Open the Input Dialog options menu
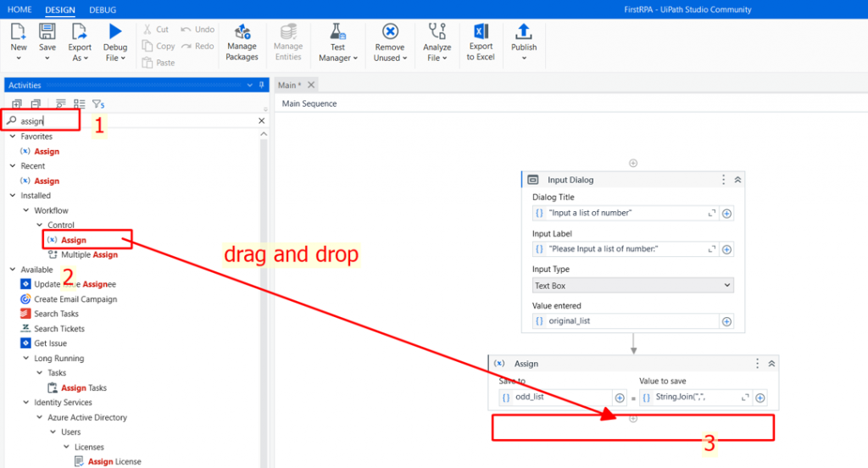Viewport: 868px width, 468px height. [723, 180]
